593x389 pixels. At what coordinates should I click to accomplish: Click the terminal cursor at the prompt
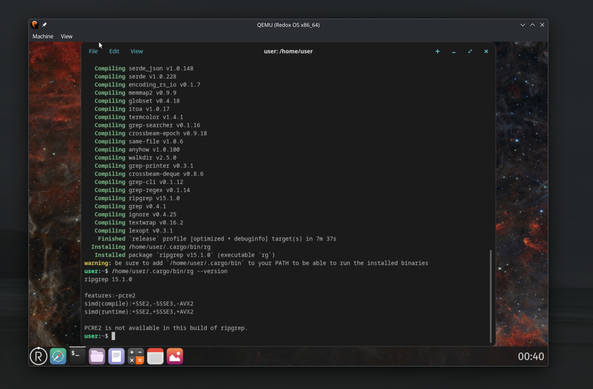click(x=113, y=336)
